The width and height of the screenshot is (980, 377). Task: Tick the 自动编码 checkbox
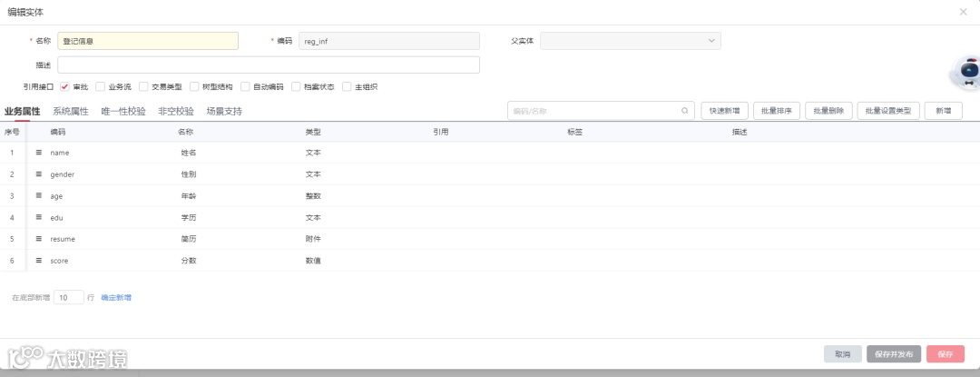(x=245, y=87)
